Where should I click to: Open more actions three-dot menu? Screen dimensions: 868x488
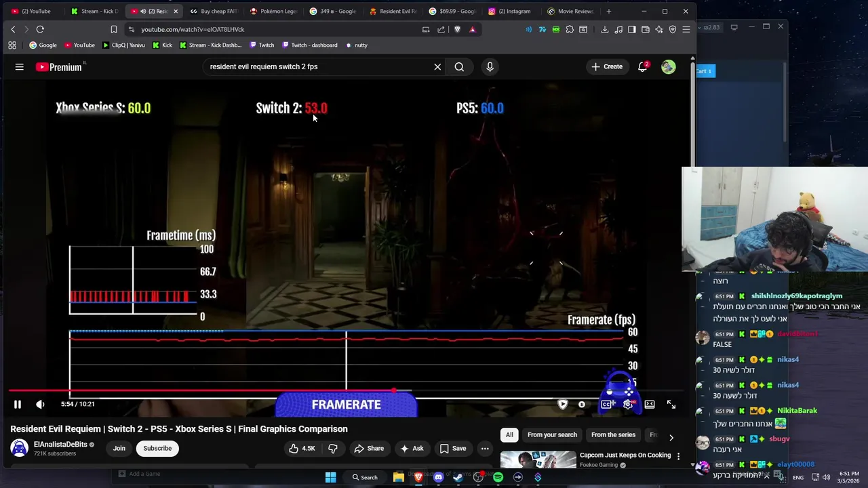(485, 448)
